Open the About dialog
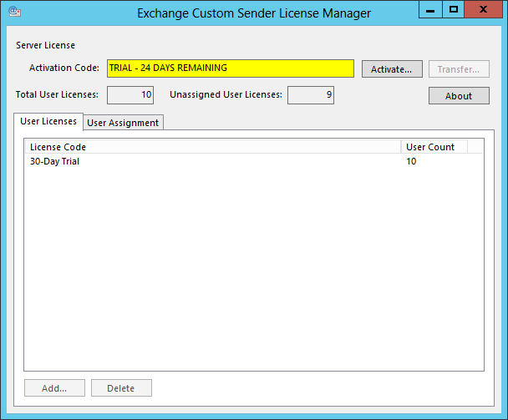Screen dimensions: 508x420 [x=459, y=95]
